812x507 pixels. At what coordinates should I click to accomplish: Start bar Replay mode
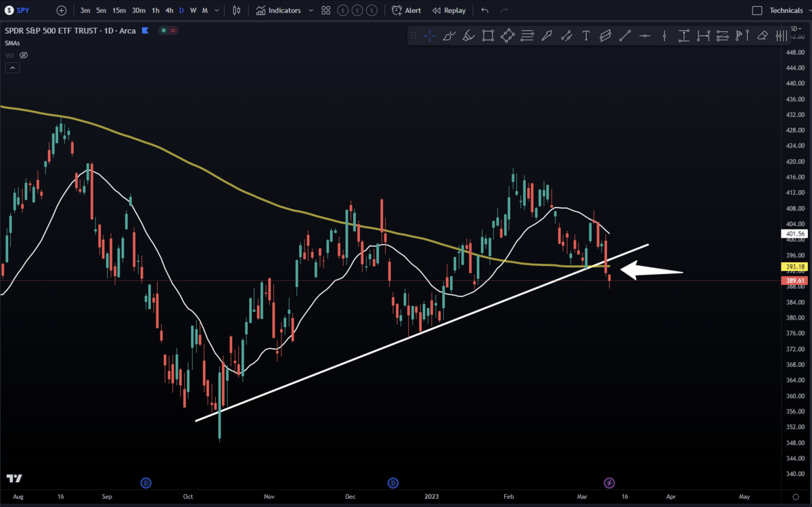click(449, 10)
